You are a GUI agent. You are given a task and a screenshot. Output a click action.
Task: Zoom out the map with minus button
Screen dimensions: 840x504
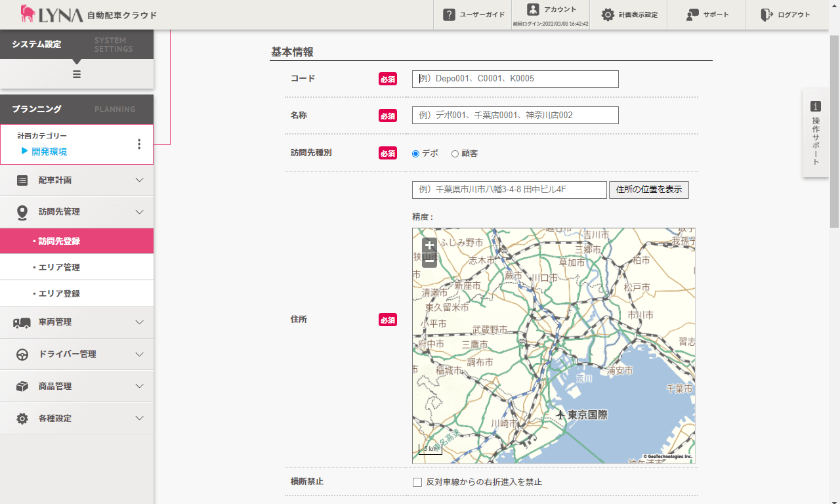tap(429, 261)
